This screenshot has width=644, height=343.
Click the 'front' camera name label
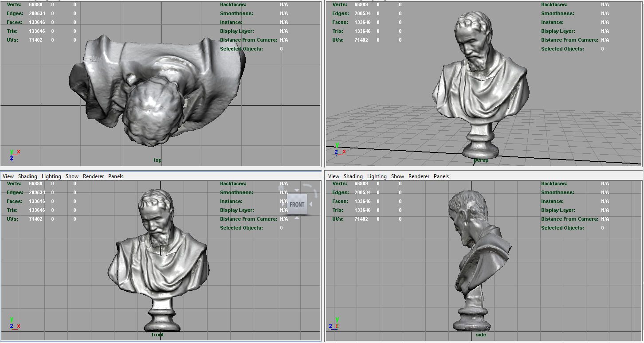tap(158, 335)
